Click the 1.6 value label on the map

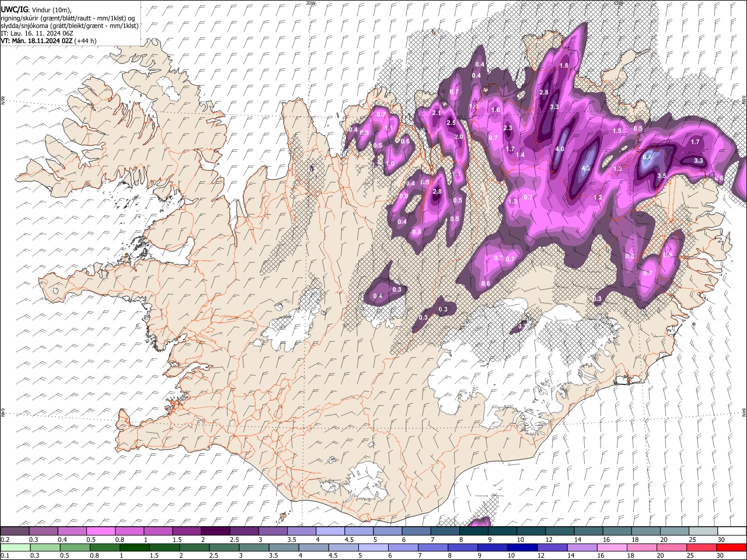(x=496, y=110)
